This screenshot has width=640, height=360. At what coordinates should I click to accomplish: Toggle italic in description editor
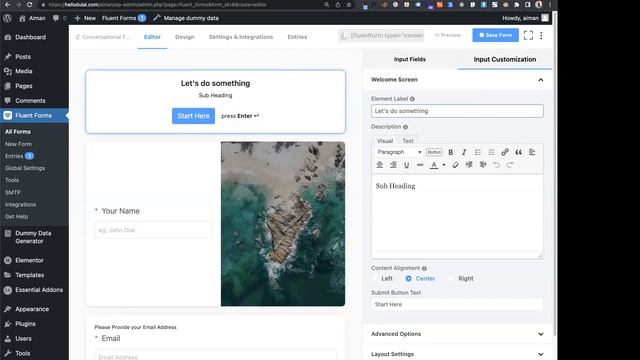(x=464, y=152)
